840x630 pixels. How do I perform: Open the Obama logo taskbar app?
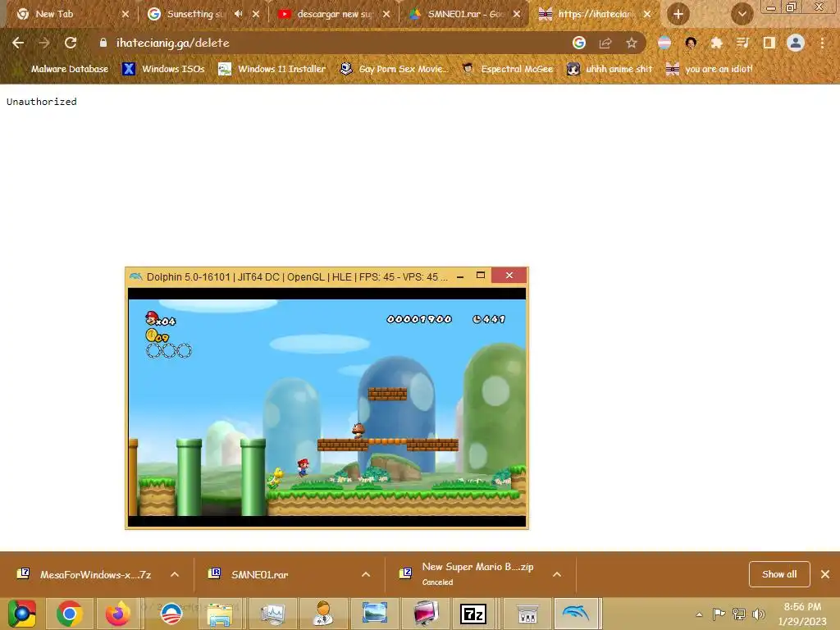point(171,614)
